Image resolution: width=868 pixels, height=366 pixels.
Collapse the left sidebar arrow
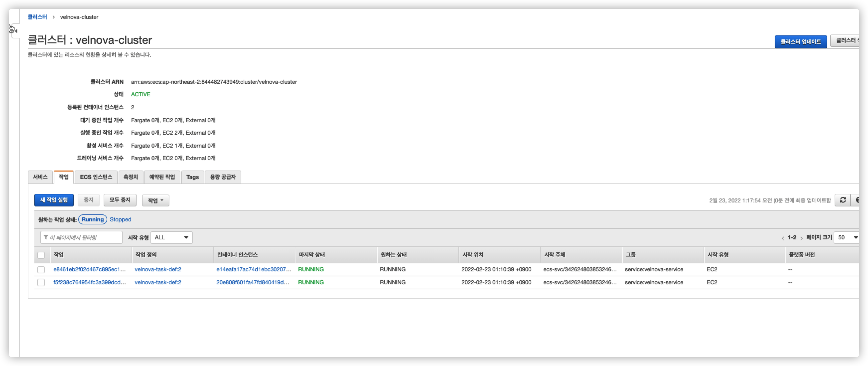(15, 31)
